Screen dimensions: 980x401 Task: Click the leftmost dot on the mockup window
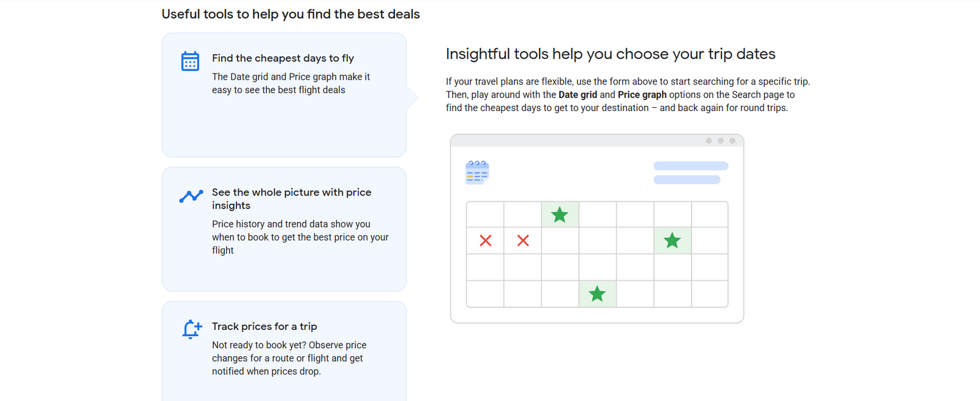point(709,140)
